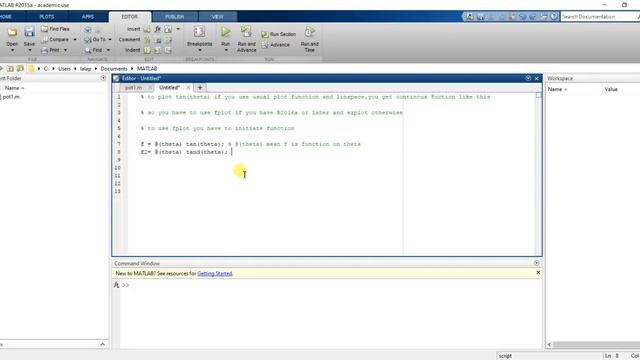
Task: Open the Editor panel actions circle icon
Action: (x=528, y=78)
